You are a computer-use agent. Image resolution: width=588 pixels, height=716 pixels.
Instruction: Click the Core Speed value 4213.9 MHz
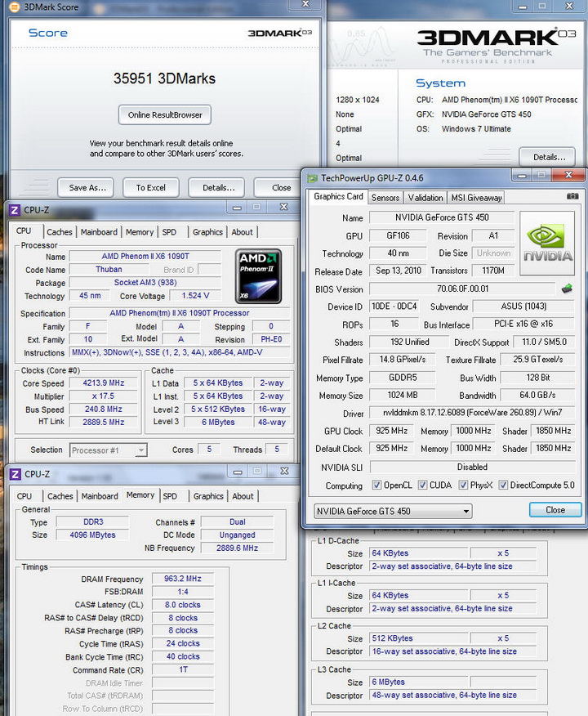103,383
